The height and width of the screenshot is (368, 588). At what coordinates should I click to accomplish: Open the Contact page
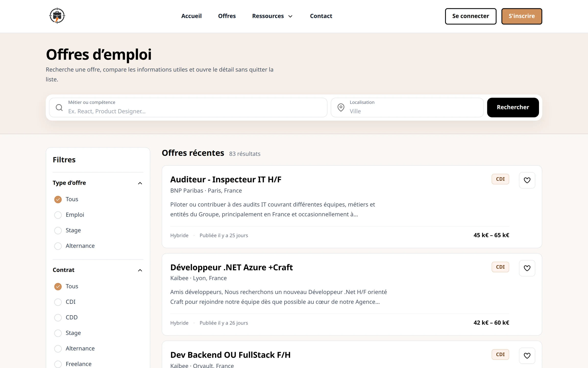(x=321, y=16)
